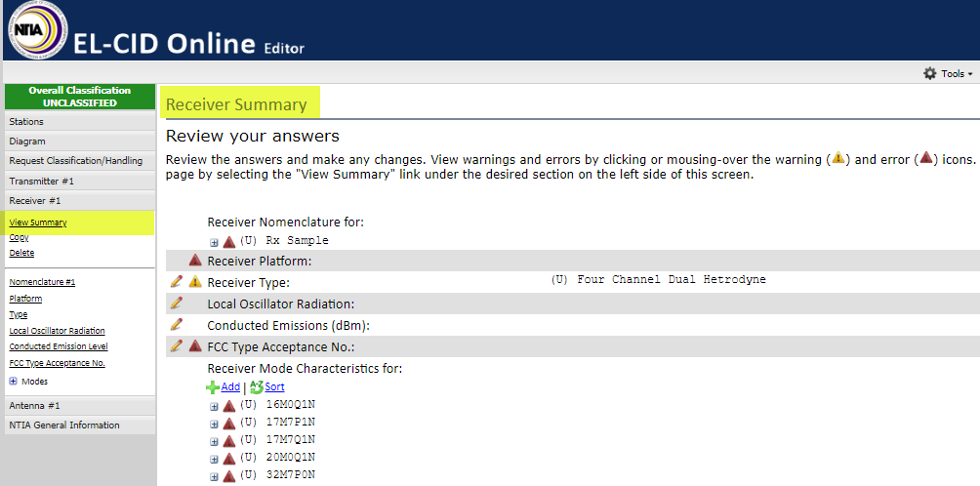Click the 32M7P0N mode text

290,474
